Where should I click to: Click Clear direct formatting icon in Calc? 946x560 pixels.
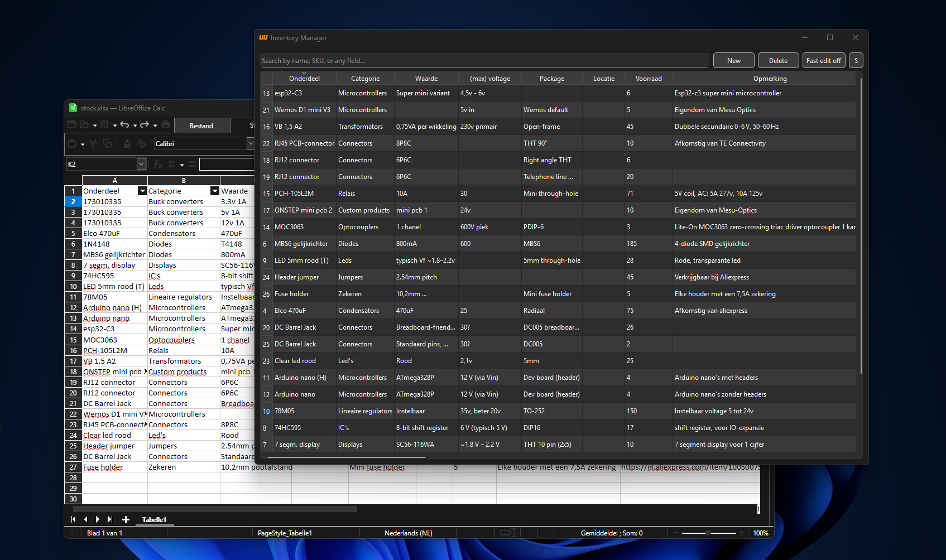click(141, 144)
